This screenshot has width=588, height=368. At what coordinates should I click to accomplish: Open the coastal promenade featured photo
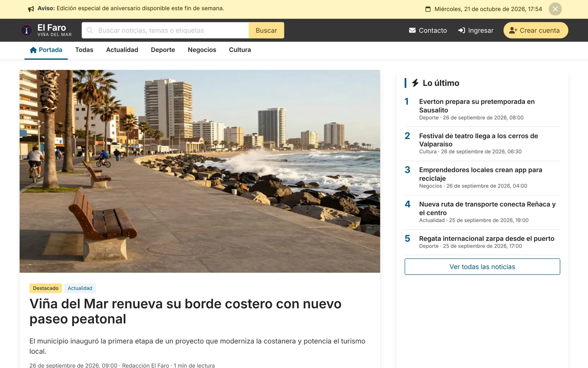[200, 171]
